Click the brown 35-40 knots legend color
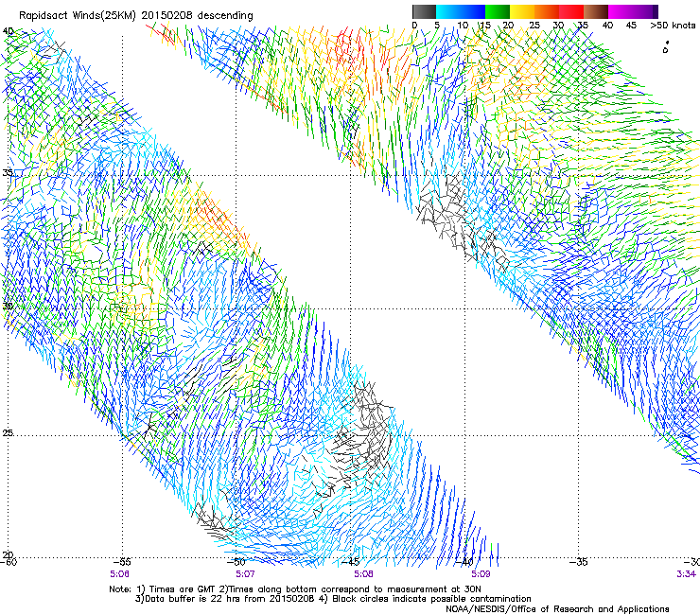The width and height of the screenshot is (700, 615). click(x=596, y=11)
